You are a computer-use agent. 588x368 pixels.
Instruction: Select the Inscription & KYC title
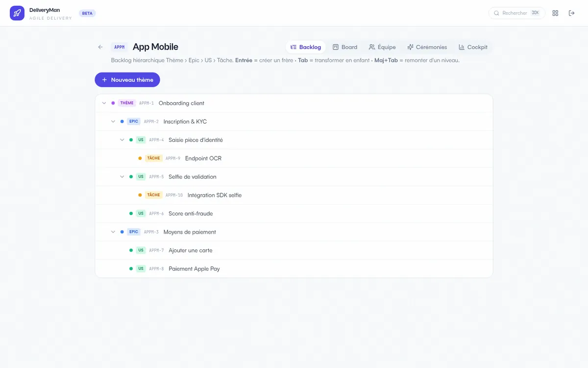click(x=185, y=122)
